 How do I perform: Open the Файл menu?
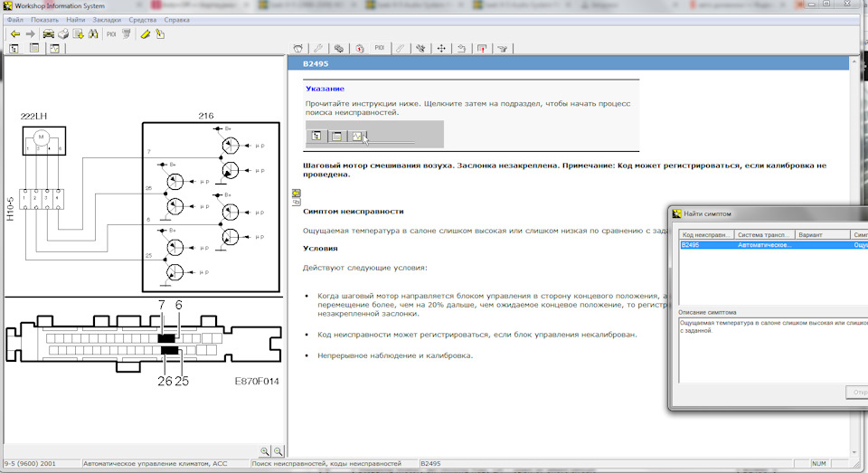coord(14,19)
